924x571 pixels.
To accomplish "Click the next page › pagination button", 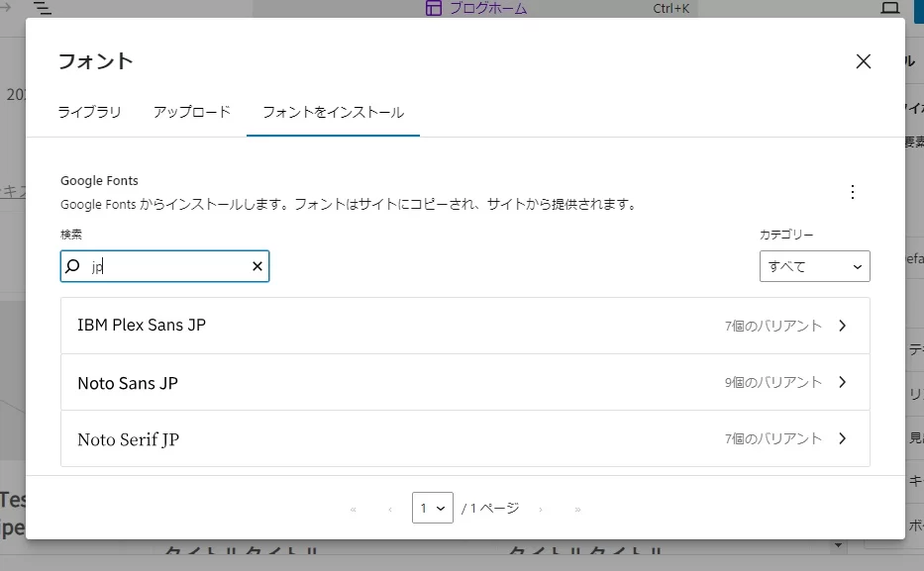I will (541, 510).
